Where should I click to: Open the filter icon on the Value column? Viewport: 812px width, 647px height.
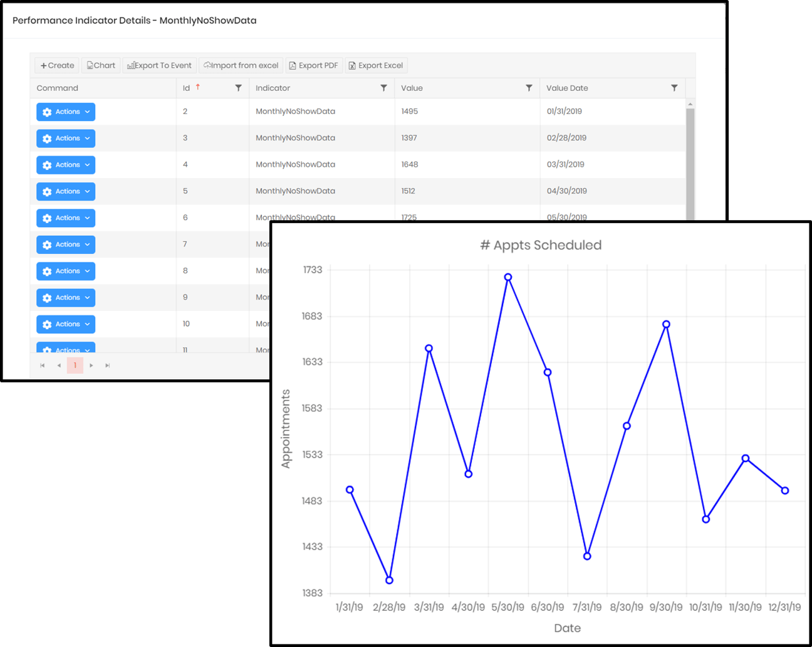point(529,88)
